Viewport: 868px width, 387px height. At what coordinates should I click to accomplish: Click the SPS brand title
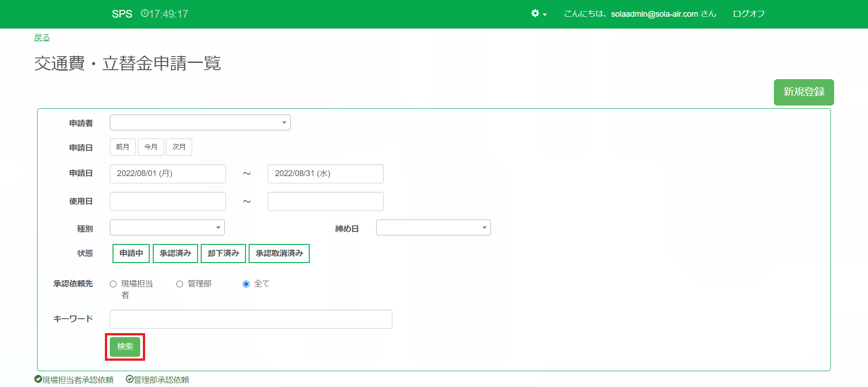(122, 14)
